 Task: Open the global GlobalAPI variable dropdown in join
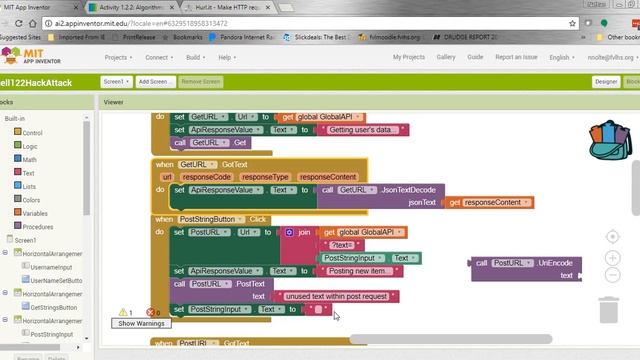tap(400, 232)
